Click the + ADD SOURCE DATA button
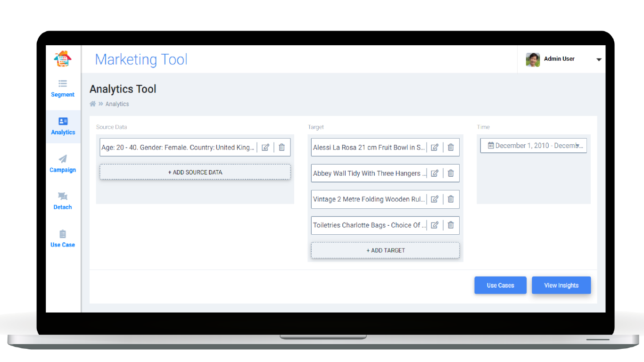The image size is (644, 362). [x=195, y=172]
